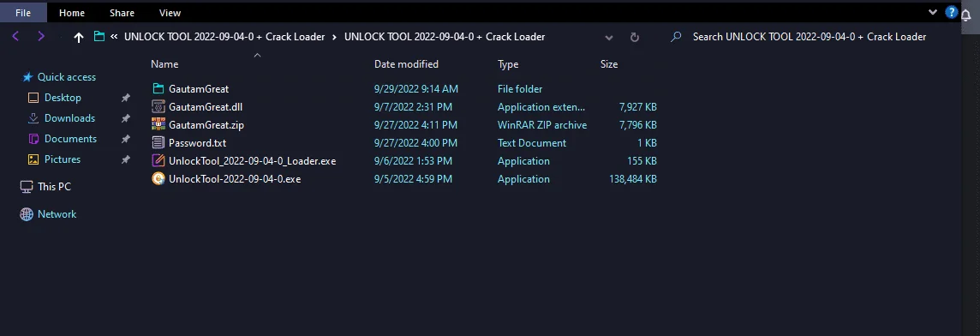Open Desktop in the sidebar
Image resolution: width=980 pixels, height=336 pixels.
[63, 98]
